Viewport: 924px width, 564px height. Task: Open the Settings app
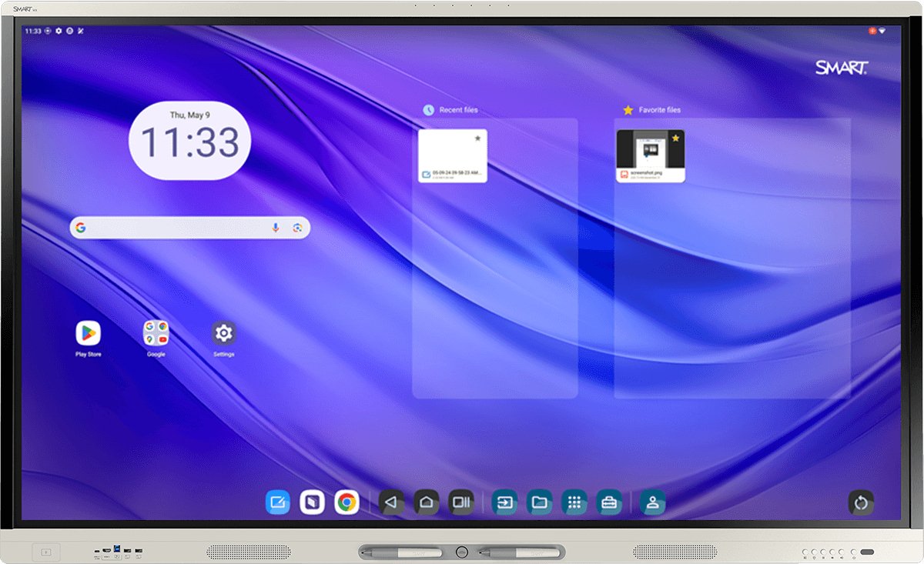click(x=223, y=333)
